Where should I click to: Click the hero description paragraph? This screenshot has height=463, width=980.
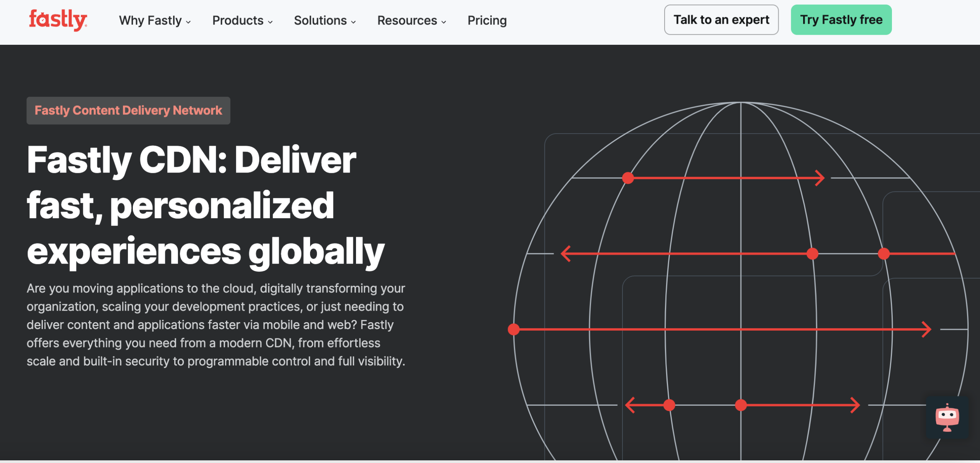(214, 324)
